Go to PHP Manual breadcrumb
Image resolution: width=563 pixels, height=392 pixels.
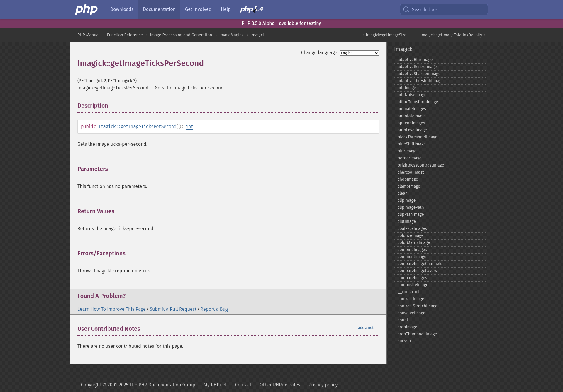(x=89, y=35)
